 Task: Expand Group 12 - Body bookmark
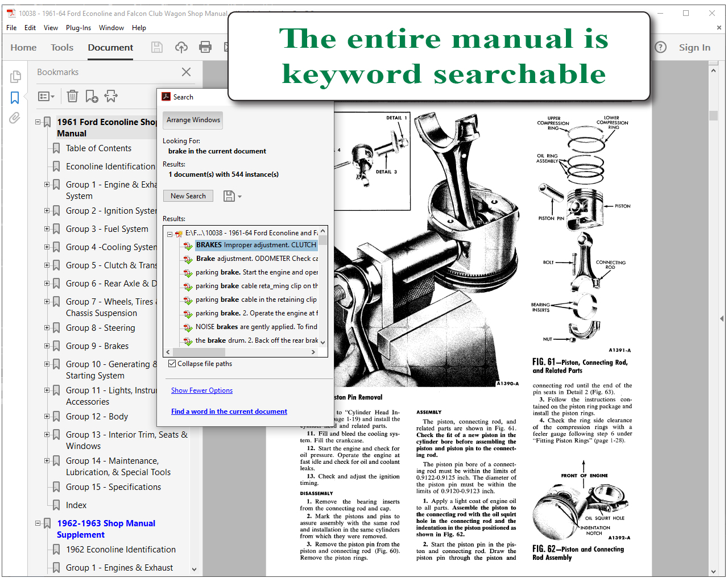click(47, 416)
